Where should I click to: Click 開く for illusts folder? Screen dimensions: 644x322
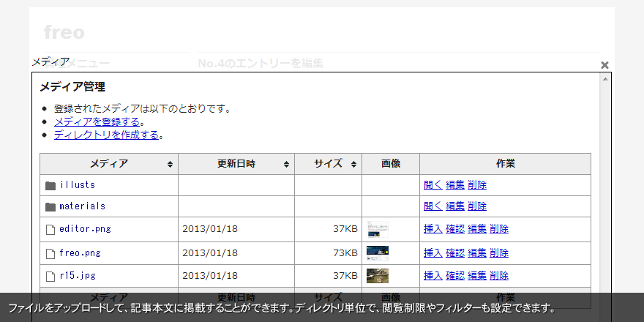click(x=433, y=185)
